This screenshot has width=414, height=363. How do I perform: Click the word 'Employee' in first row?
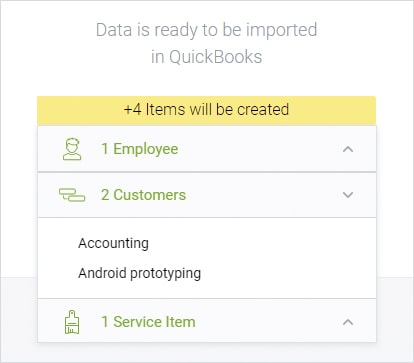point(146,149)
